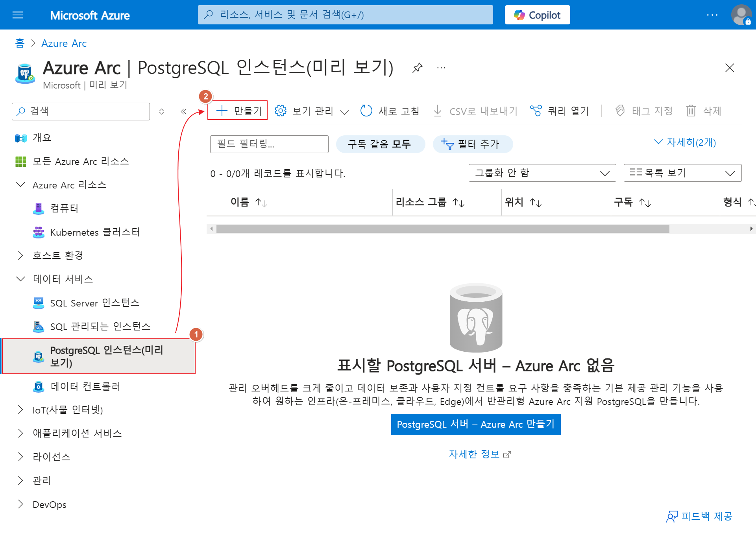Open the hamburger portal menu
Screen dimensions: 756x539
tap(18, 15)
